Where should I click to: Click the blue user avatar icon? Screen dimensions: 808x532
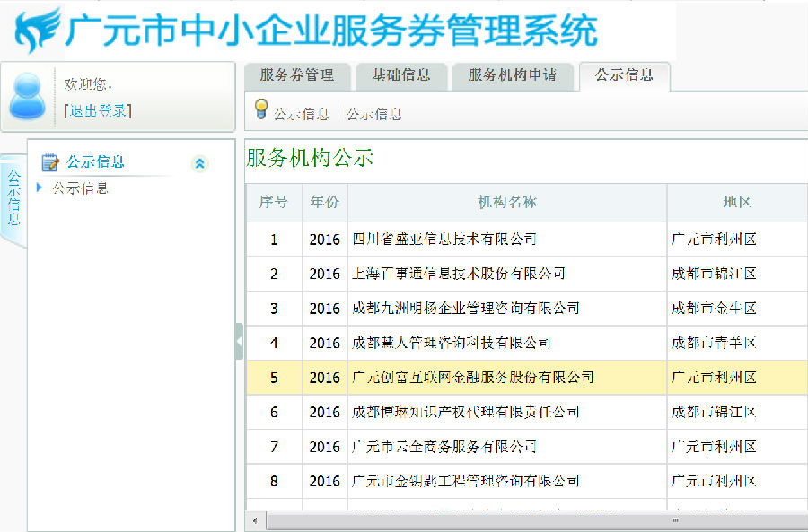(x=27, y=96)
